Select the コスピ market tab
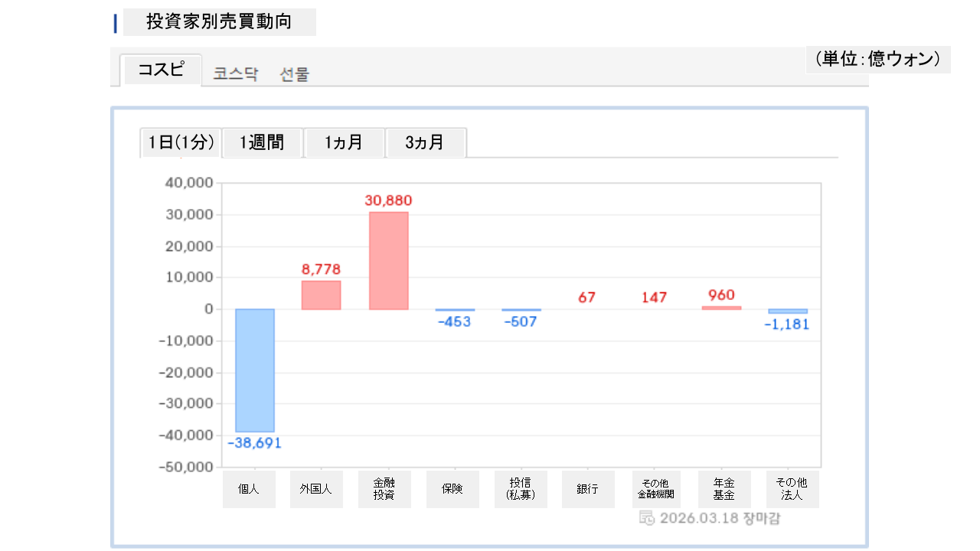980x551 pixels. (x=161, y=70)
